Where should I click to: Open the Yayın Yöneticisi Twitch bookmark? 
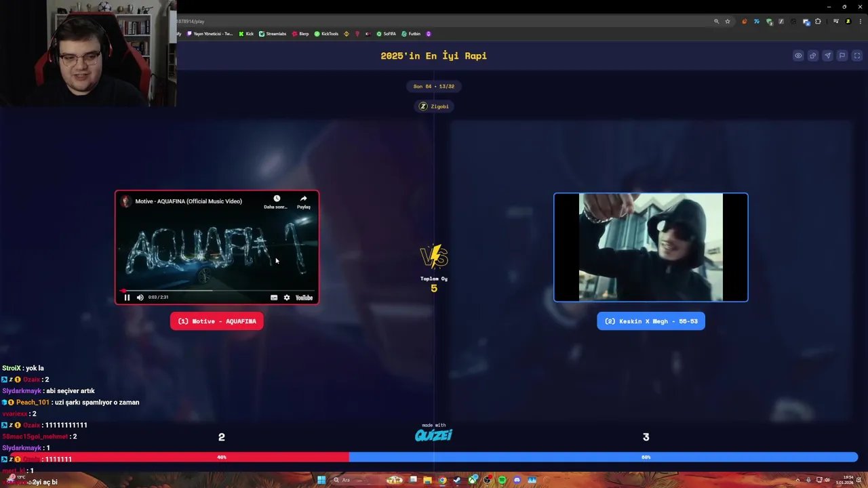[x=210, y=34]
